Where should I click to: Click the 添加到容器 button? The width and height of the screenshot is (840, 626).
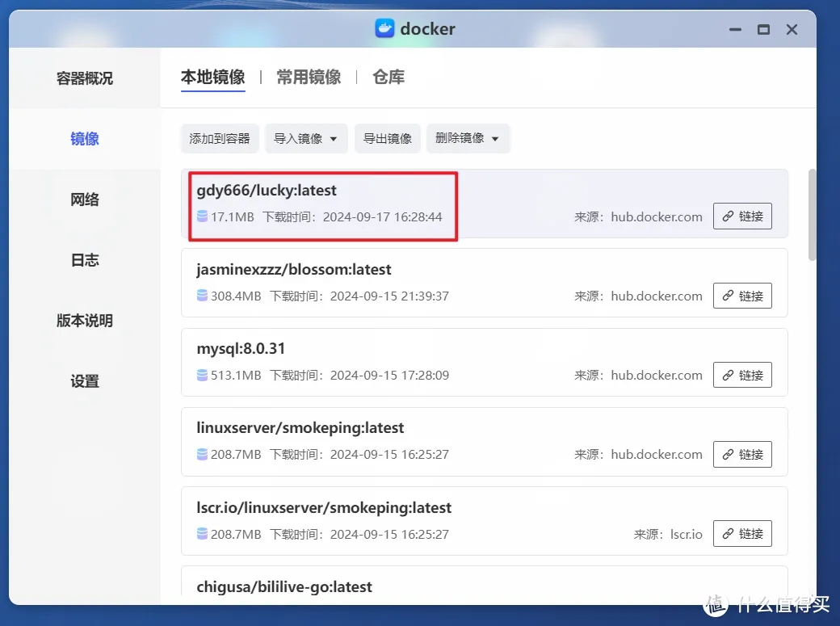click(x=219, y=138)
